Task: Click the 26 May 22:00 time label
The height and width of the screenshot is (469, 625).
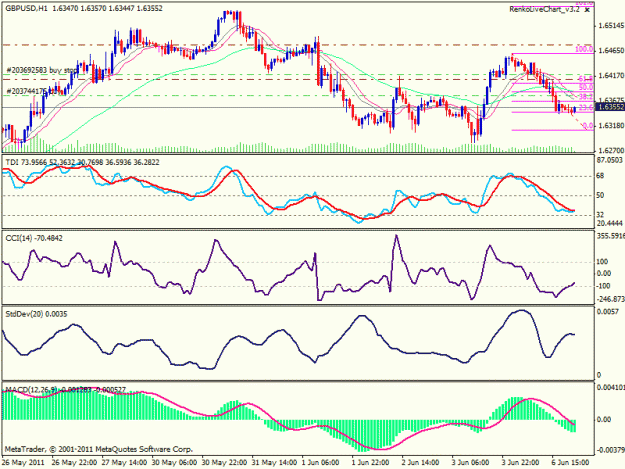Action: coord(74,463)
